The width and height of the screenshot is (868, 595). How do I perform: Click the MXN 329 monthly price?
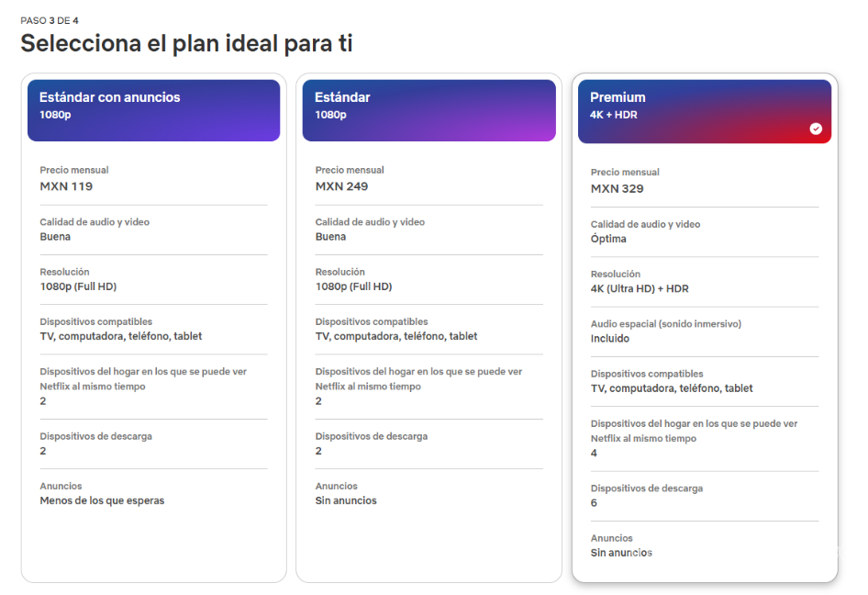[x=617, y=189]
